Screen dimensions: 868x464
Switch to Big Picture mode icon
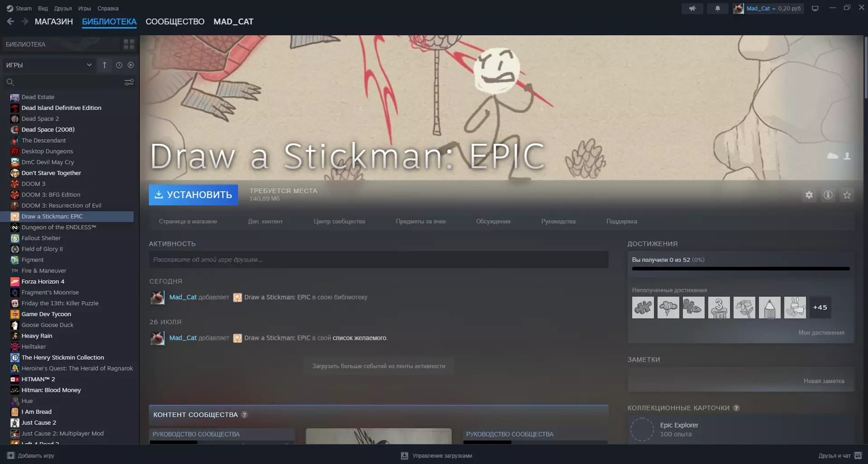[815, 9]
